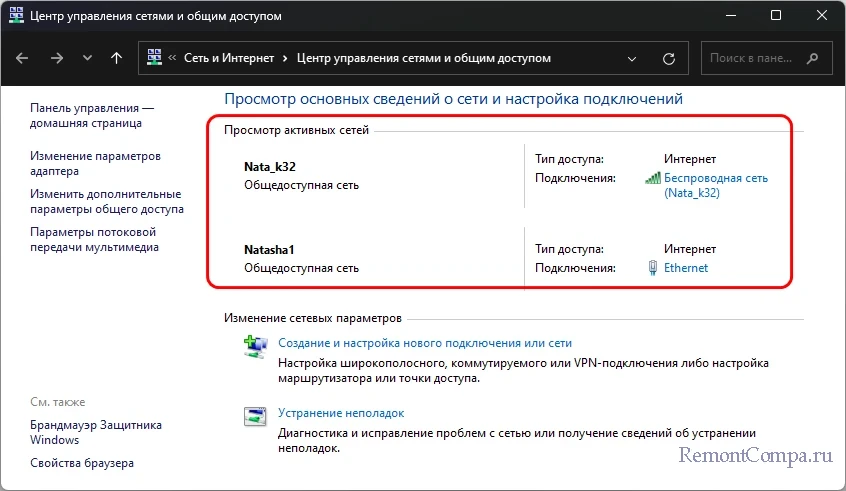Expand the address bar history dropdown
The image size is (846, 491).
point(632,59)
